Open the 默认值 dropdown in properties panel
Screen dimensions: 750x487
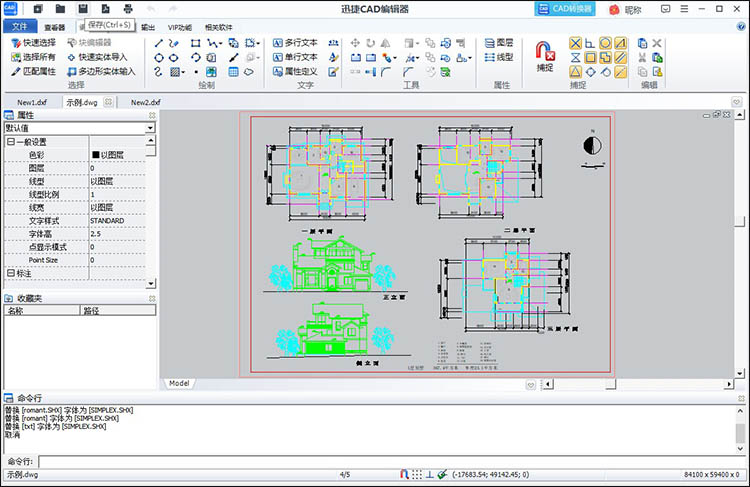(150, 128)
